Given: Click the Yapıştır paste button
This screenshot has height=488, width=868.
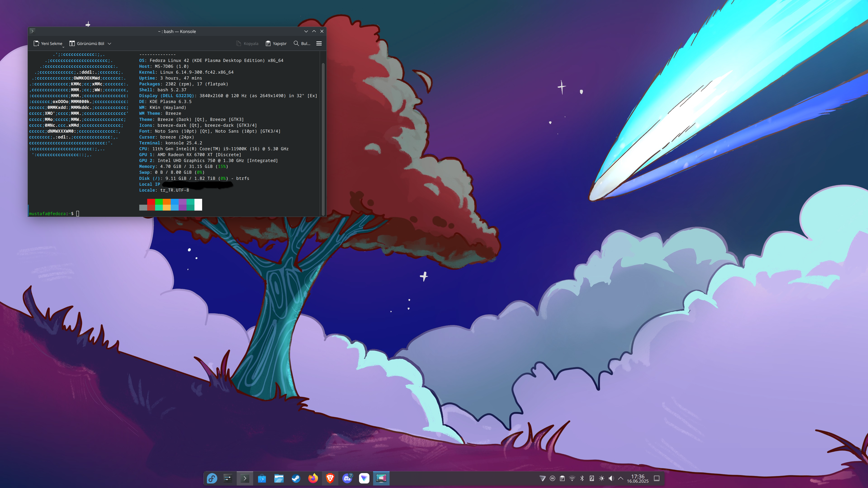Looking at the screenshot, I should (x=276, y=43).
